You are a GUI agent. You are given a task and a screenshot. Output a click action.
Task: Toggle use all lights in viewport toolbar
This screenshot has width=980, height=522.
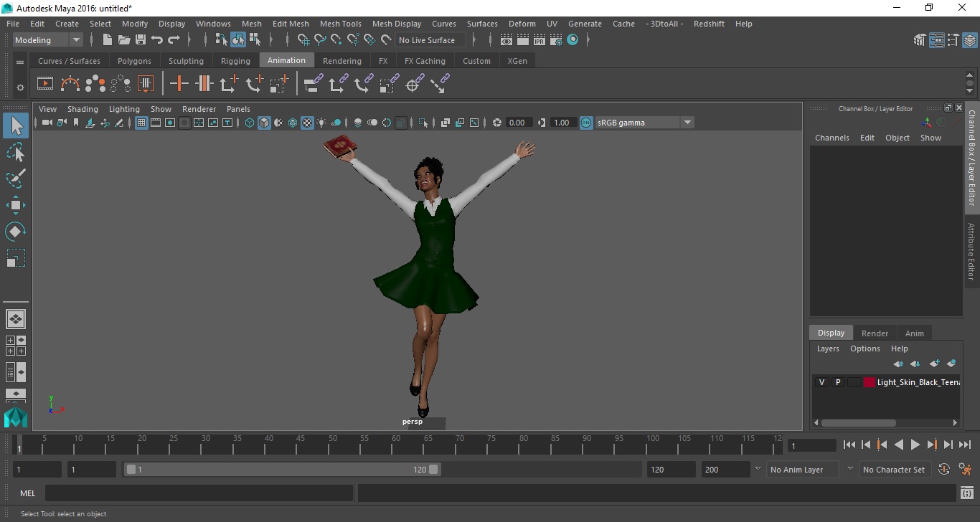pyautogui.click(x=321, y=123)
